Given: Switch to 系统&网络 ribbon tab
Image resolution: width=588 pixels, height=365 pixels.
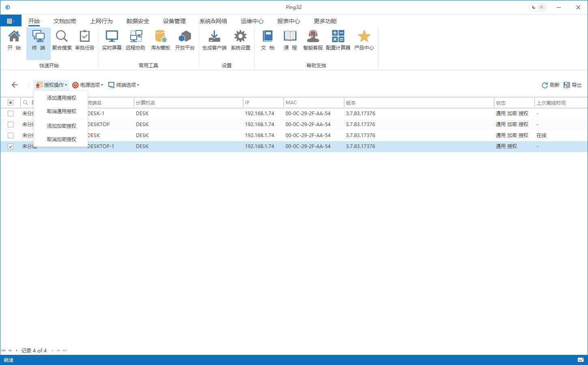Looking at the screenshot, I should pyautogui.click(x=213, y=21).
